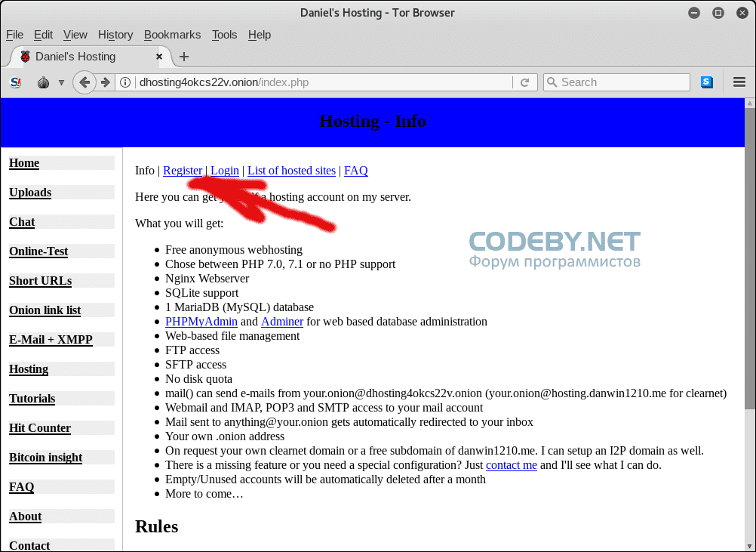Click the tab's raspberry favicon
The height and width of the screenshot is (552, 756).
25,57
